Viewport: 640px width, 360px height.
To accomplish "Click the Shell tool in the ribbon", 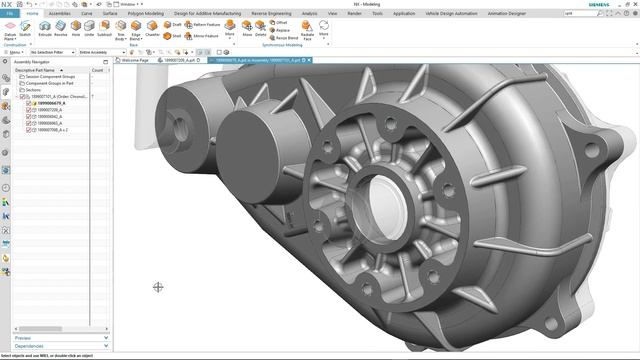I will tap(172, 36).
